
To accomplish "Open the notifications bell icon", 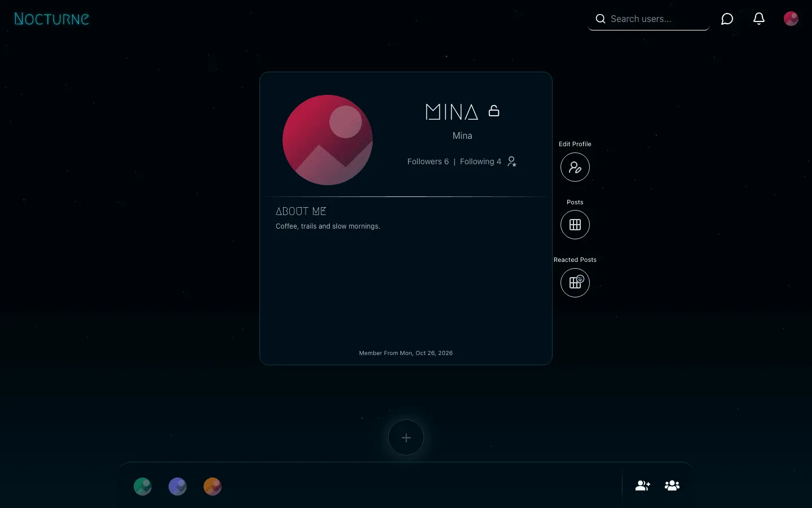I will [759, 19].
